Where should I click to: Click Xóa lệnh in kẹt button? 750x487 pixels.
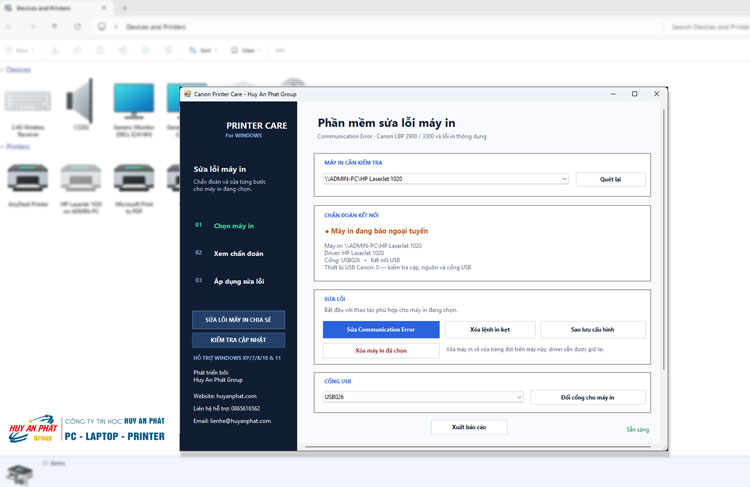490,330
